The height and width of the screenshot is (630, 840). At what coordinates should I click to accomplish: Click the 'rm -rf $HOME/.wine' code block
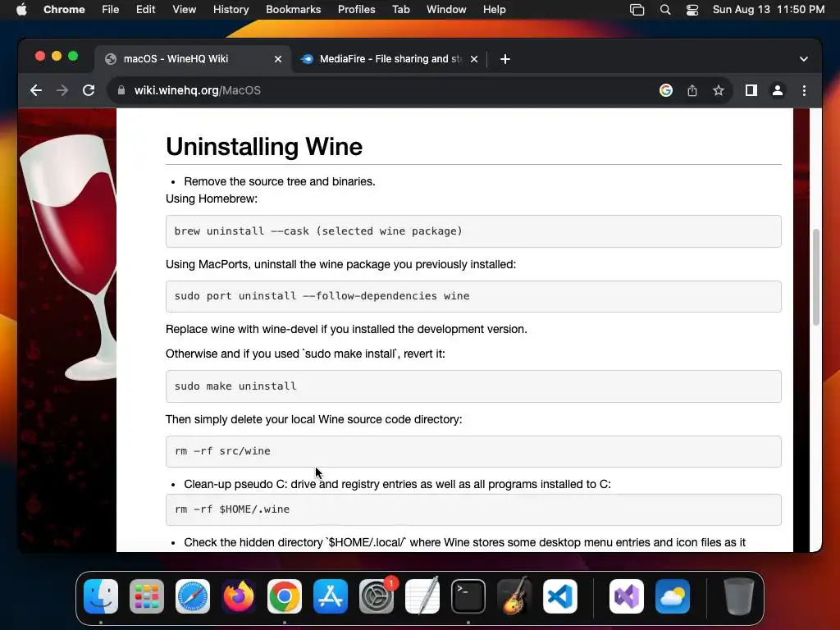[x=473, y=509]
